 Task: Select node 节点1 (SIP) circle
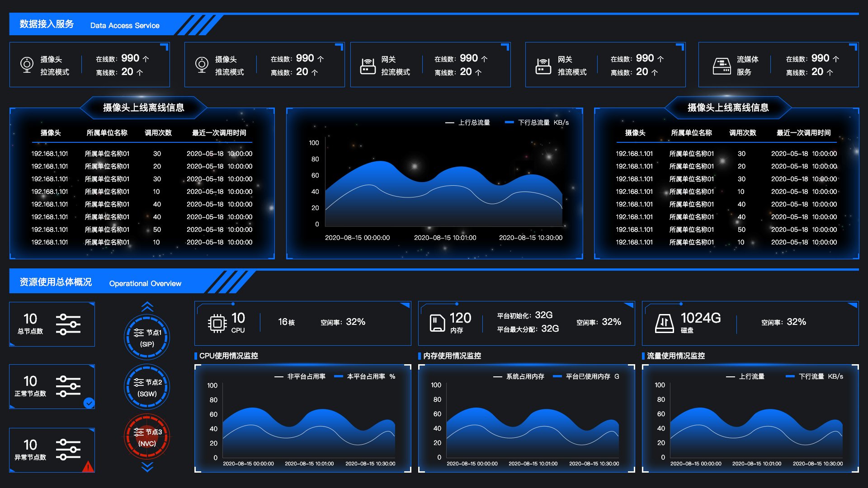(147, 338)
